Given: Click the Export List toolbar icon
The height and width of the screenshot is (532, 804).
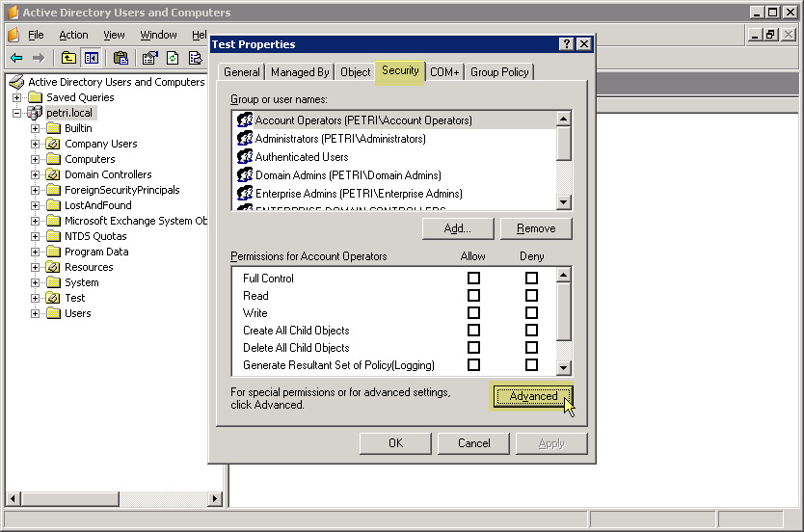Looking at the screenshot, I should (x=196, y=58).
